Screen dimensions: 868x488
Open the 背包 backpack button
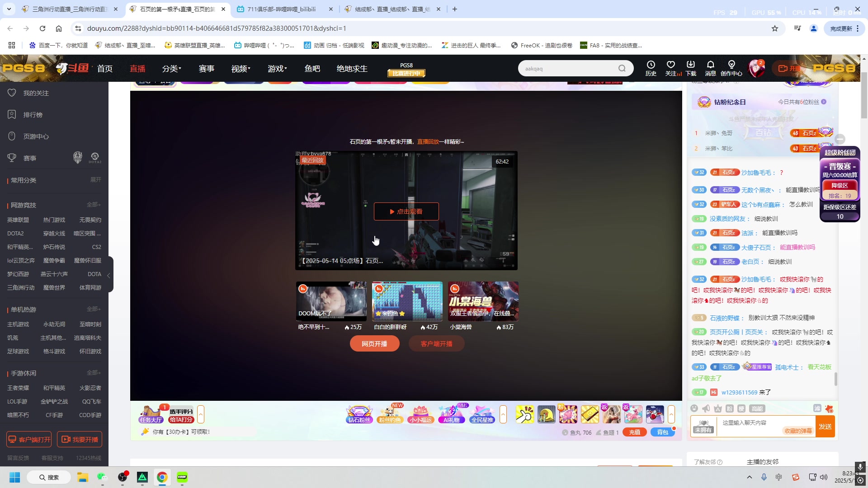tap(663, 432)
